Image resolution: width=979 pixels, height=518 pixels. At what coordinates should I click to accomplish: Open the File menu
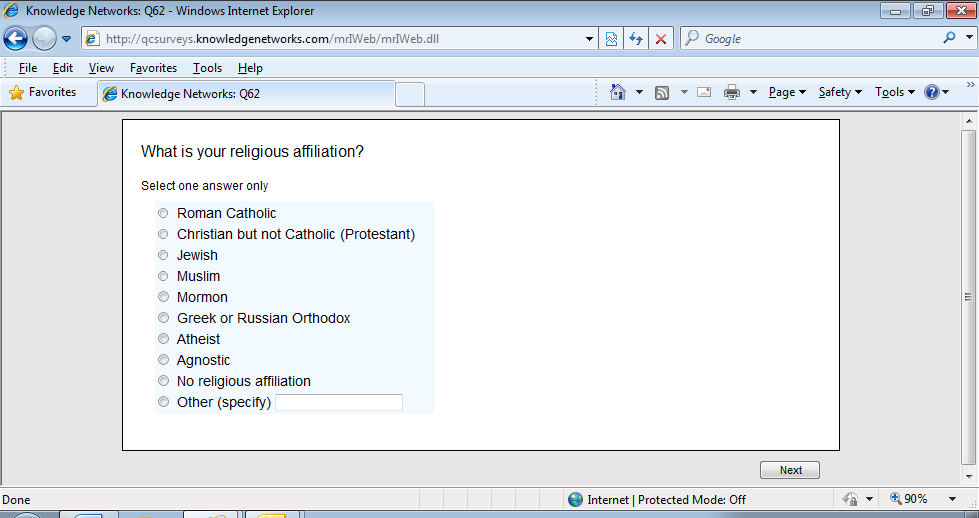click(27, 67)
